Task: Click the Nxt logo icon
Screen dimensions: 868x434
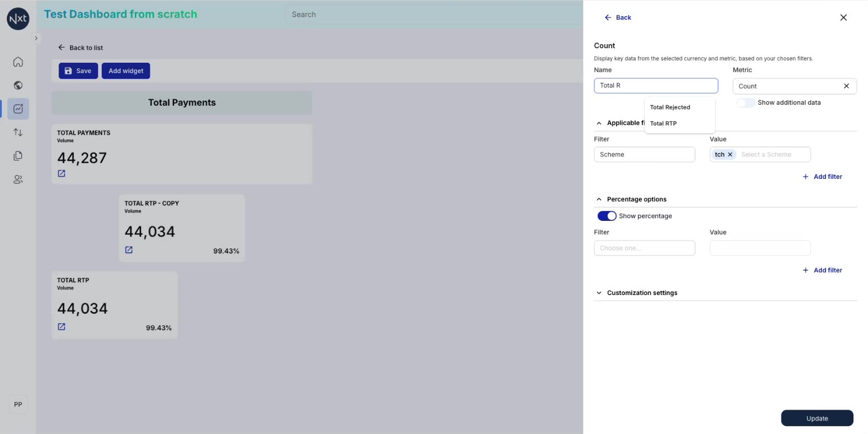Action: click(18, 19)
